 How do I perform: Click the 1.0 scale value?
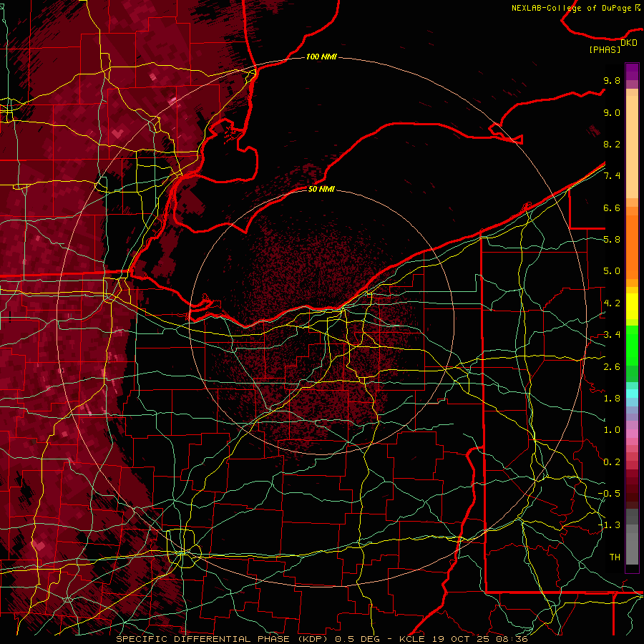612,430
